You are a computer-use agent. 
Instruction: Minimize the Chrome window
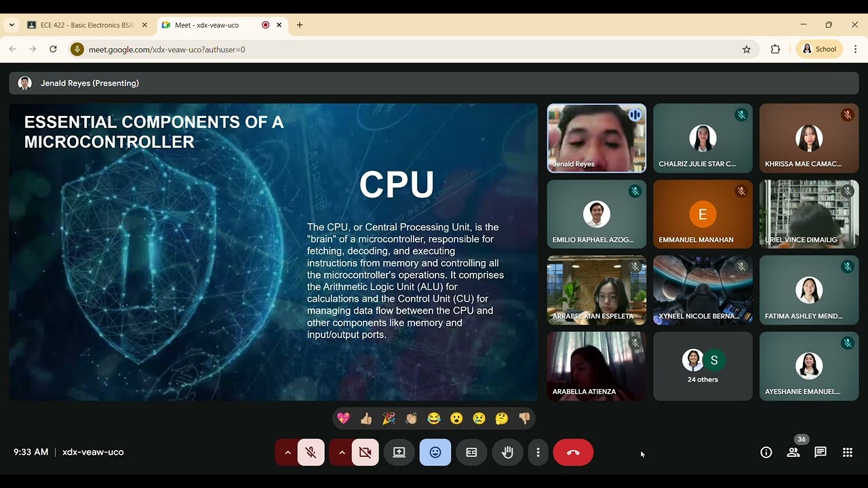pyautogui.click(x=804, y=25)
